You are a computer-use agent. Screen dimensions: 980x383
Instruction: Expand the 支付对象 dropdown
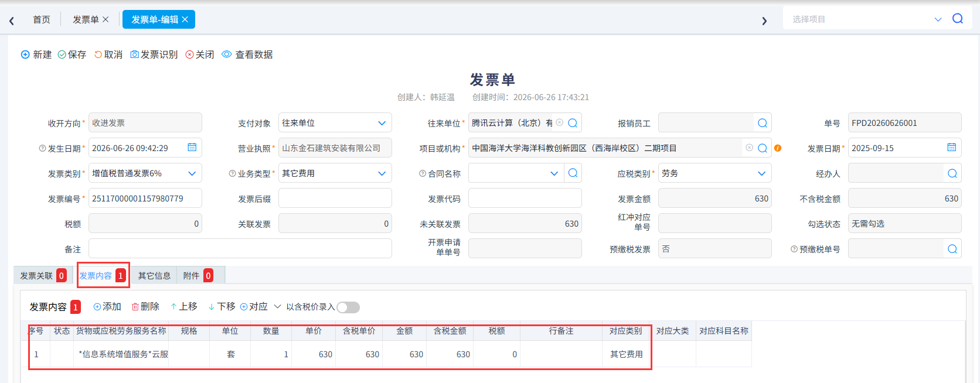click(382, 123)
